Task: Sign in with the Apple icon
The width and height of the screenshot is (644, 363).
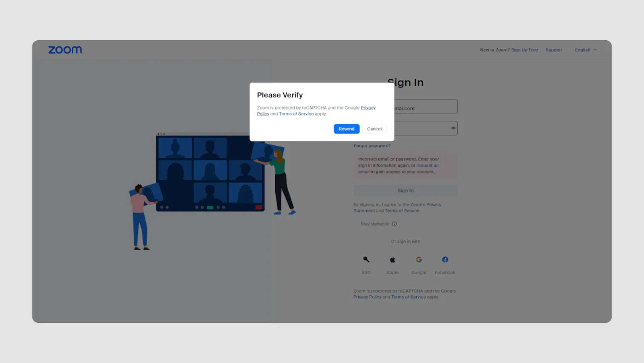Action: coord(392,260)
